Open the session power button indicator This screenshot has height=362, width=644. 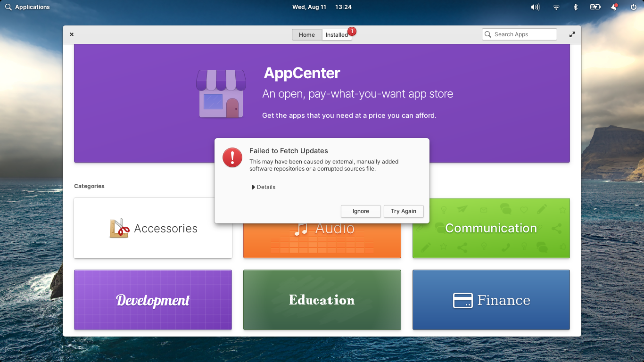click(634, 7)
